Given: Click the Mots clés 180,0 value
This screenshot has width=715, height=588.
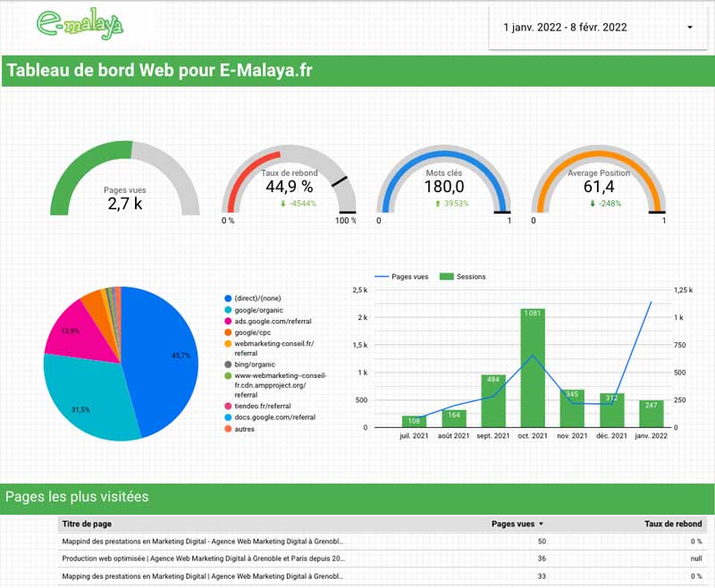Looking at the screenshot, I should pos(444,187).
